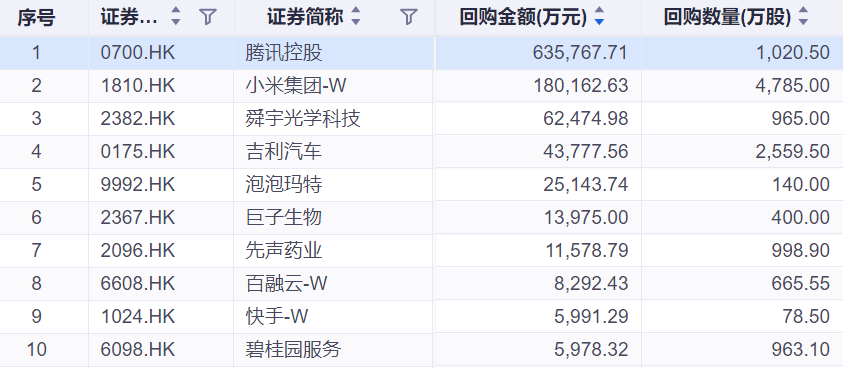This screenshot has height=368, width=843.
Task: Click the 回购数量(万股) header label
Action: pos(727,18)
